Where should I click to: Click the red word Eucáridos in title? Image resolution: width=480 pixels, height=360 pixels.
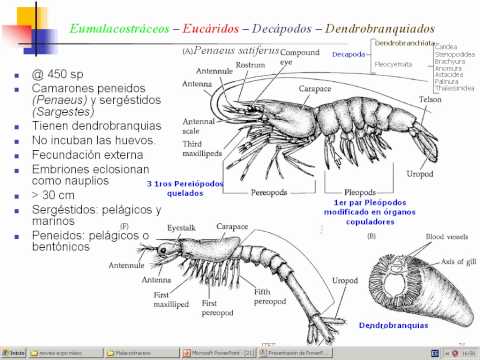pos(211,29)
